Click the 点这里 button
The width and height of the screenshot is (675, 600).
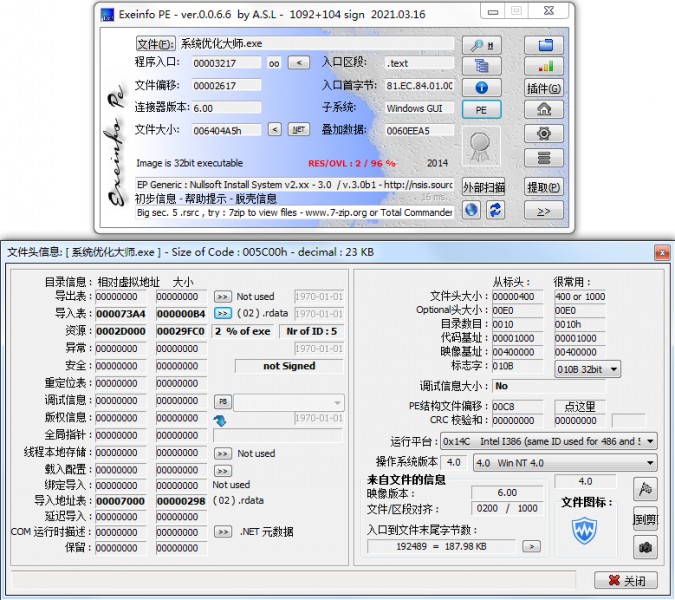(580, 407)
